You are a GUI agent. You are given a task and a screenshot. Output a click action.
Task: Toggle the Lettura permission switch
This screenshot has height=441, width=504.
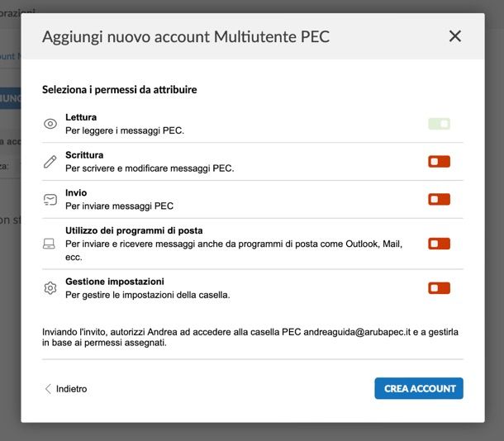coord(439,124)
